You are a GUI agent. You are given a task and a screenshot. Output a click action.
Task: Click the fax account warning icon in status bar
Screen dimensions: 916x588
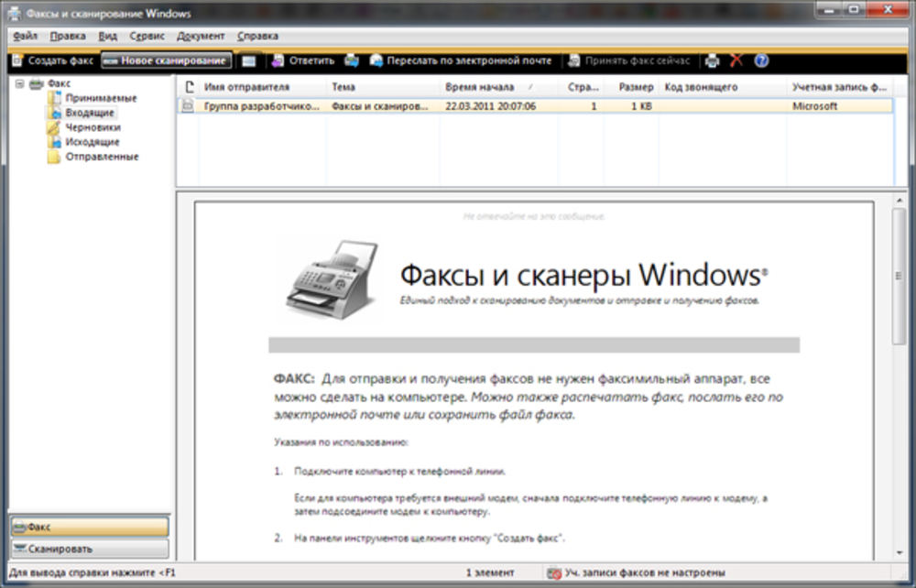(x=554, y=573)
